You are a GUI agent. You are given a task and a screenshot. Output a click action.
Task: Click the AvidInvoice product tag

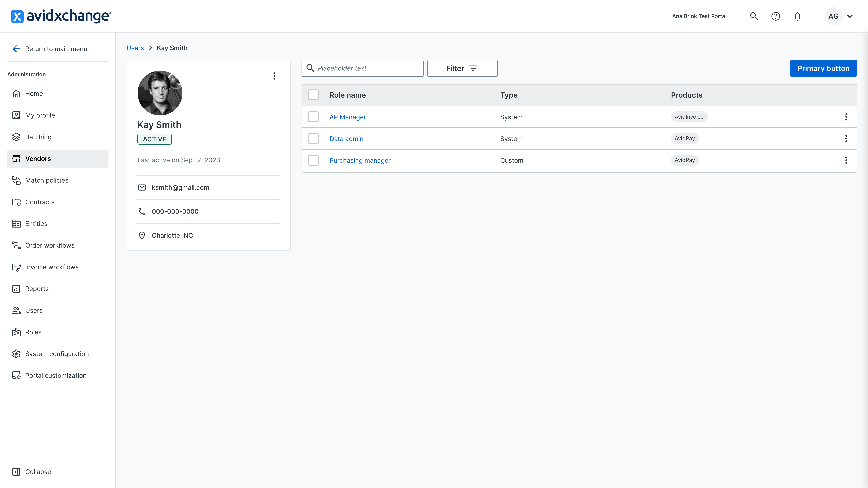point(689,117)
